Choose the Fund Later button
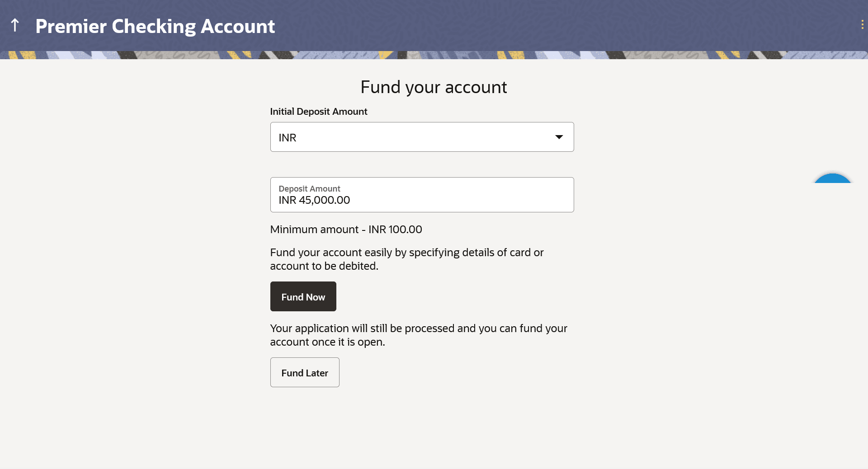 pos(305,372)
